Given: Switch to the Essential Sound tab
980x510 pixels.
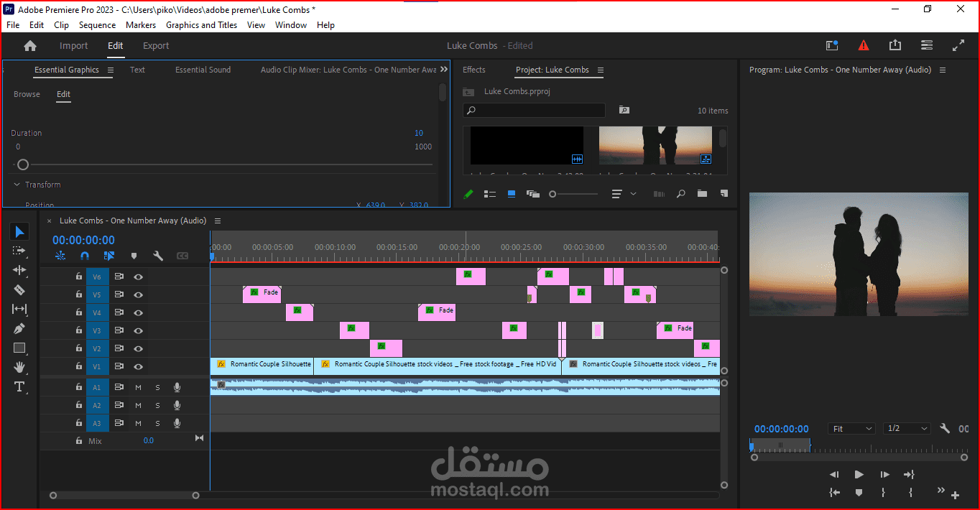Looking at the screenshot, I should 203,70.
